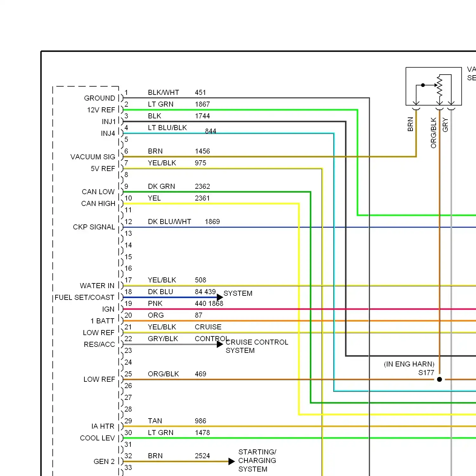Click the S177 splice label
Screen dimensions: 476x476
[x=426, y=373]
